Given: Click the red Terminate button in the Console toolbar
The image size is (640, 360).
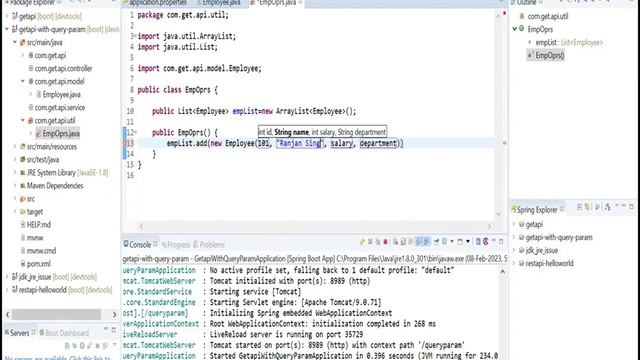Looking at the screenshot, I should [385, 242].
